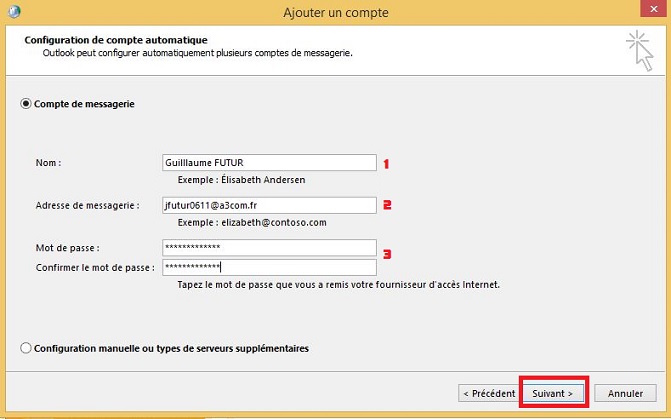Click the Outlook globe icon in title bar
The height and width of the screenshot is (419, 671).
14,11
